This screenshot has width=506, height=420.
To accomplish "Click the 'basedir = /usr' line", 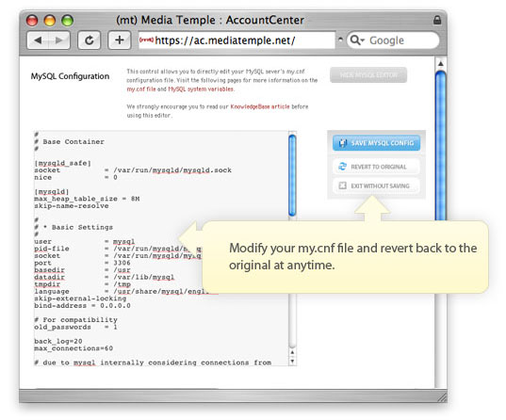I will coord(82,270).
